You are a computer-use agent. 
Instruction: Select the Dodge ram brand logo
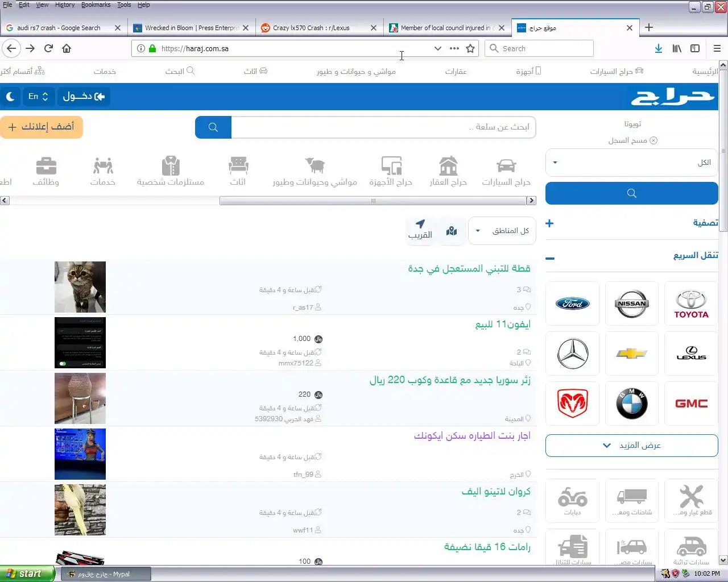tap(572, 404)
